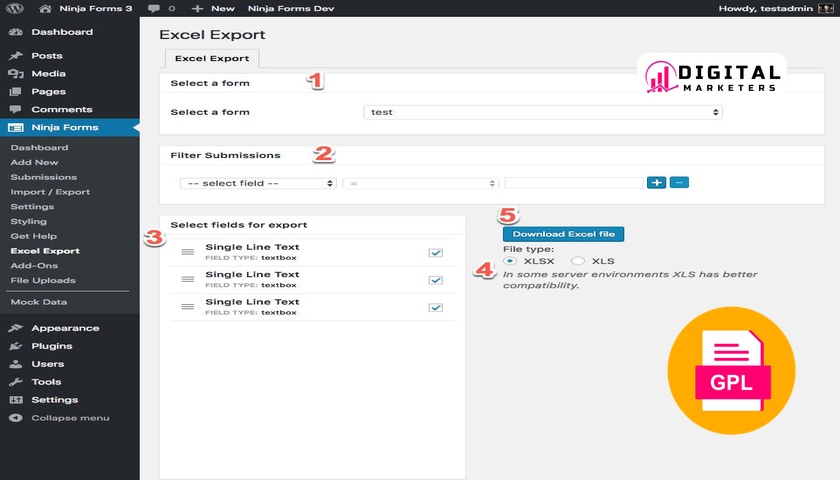Click the Tools wrench icon
840x480 pixels.
[x=16, y=382]
